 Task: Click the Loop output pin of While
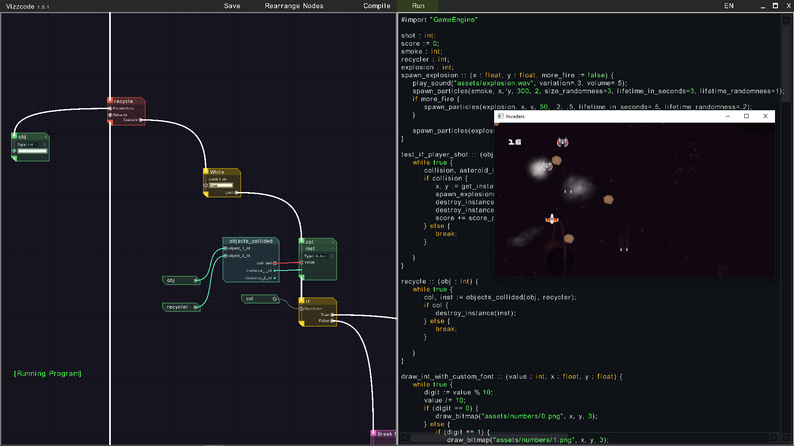237,192
